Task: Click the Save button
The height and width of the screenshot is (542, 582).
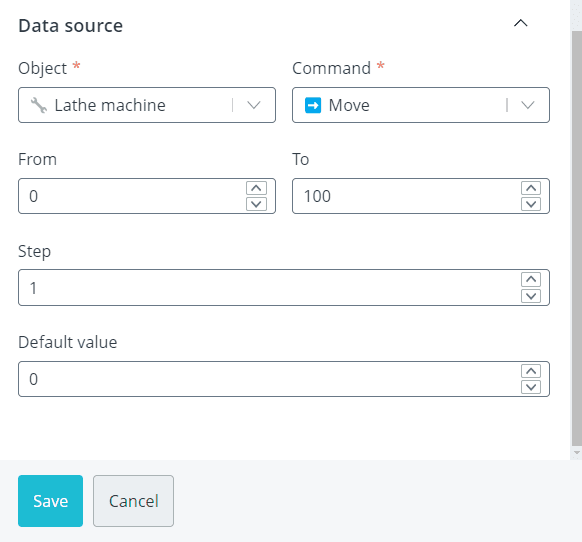Action: point(50,501)
